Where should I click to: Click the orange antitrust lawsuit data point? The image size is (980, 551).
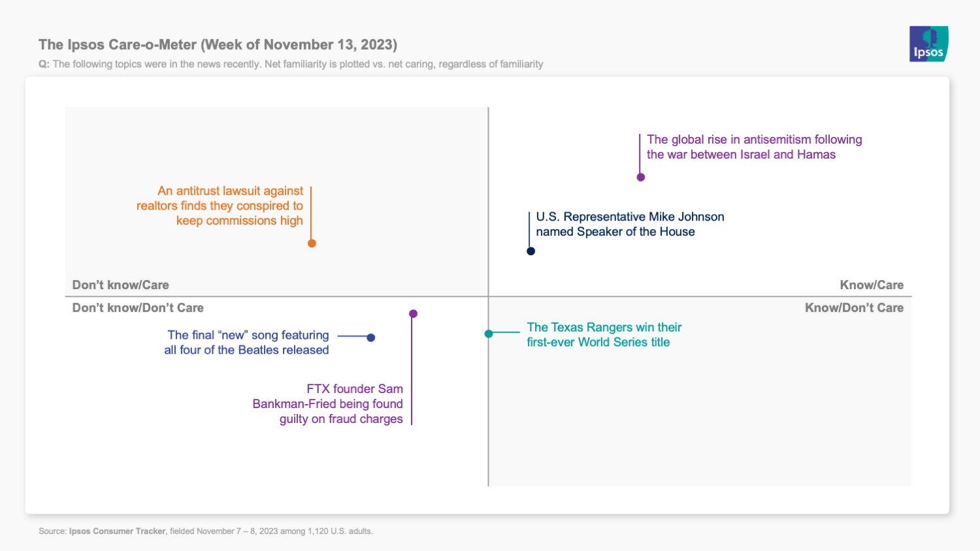(x=312, y=244)
